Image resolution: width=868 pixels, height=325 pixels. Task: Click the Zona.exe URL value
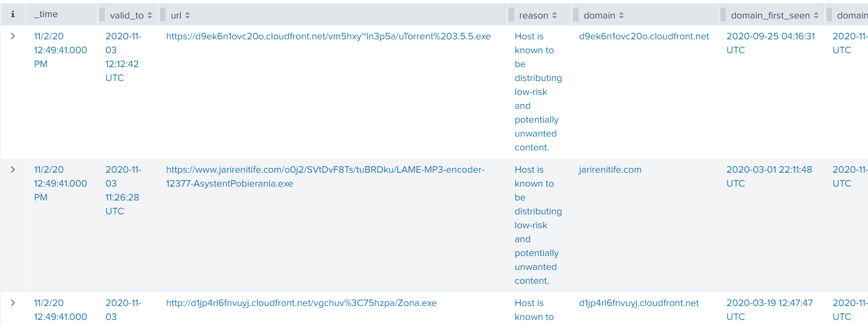point(301,303)
